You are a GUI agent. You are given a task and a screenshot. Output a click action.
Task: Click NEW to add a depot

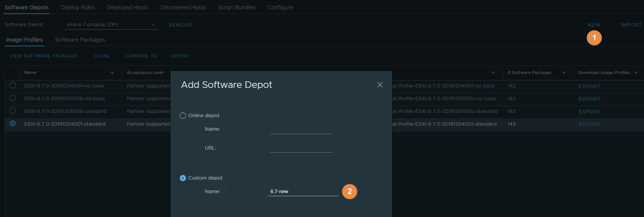(594, 25)
